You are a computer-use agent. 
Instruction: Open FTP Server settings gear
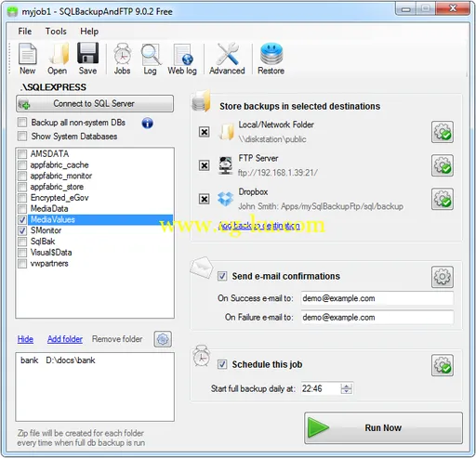[443, 165]
